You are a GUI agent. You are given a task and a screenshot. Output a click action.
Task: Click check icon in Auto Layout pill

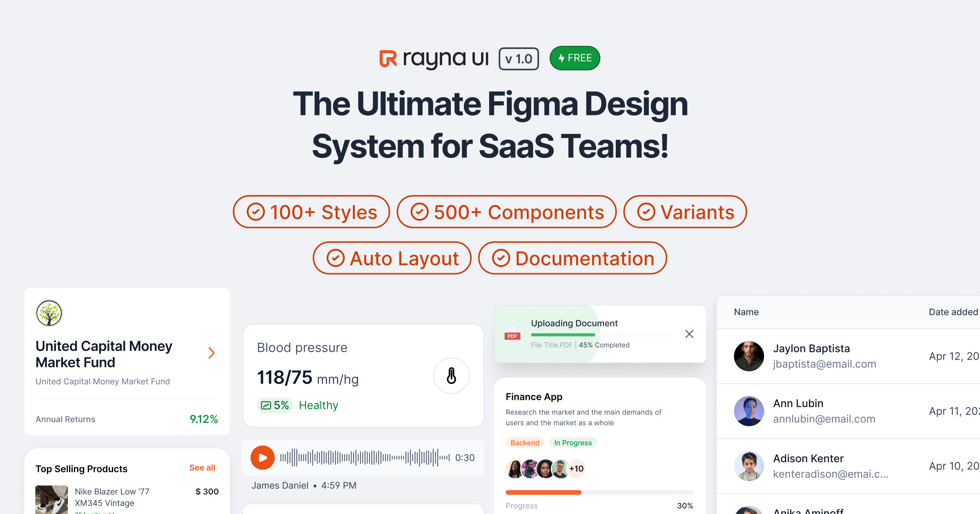pyautogui.click(x=336, y=258)
